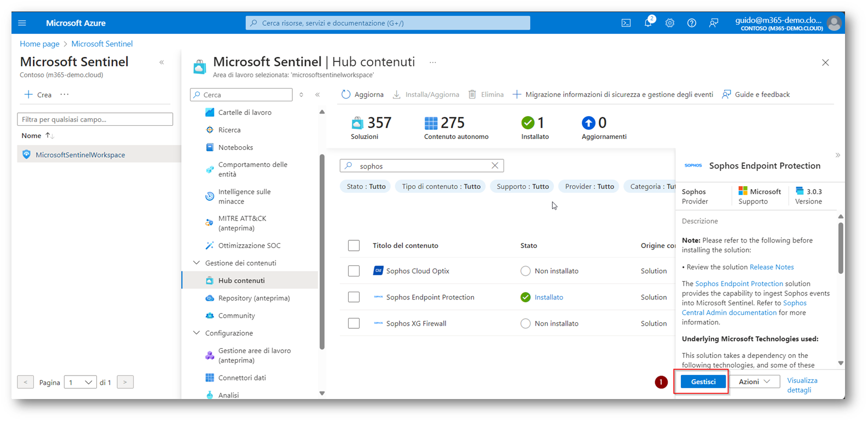
Task: Sort the workspace list by Nome
Action: pos(37,136)
